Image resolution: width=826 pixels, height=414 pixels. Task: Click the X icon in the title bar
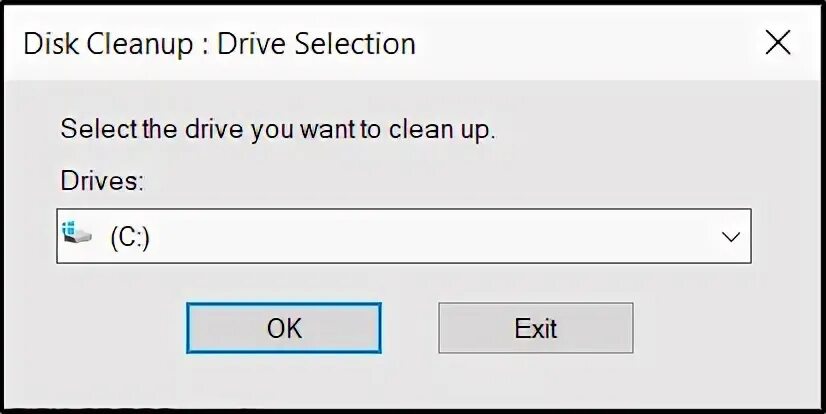(x=778, y=43)
